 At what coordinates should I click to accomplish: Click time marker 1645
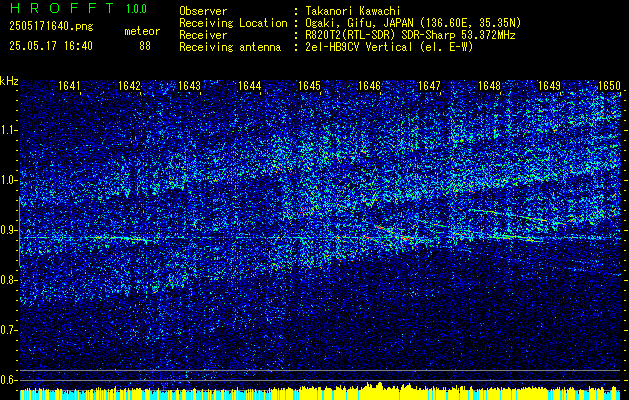[309, 86]
